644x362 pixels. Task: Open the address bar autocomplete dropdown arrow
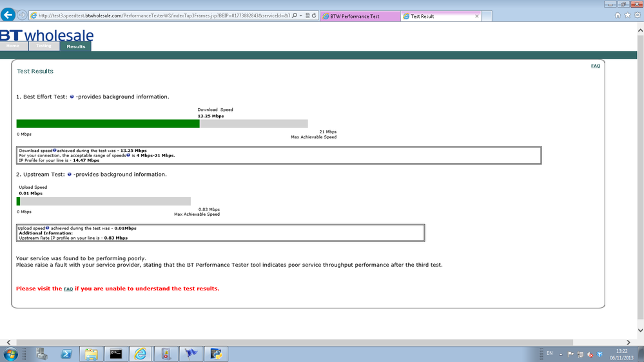[x=301, y=15]
